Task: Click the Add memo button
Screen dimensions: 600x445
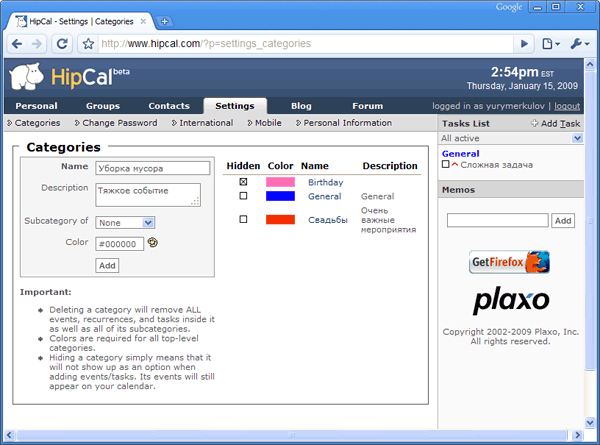Action: [563, 221]
